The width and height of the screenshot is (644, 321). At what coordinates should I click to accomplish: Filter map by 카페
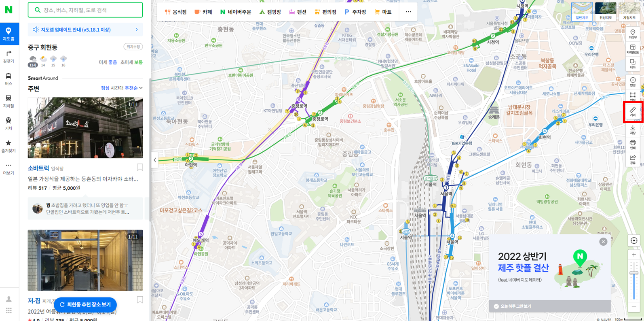203,12
